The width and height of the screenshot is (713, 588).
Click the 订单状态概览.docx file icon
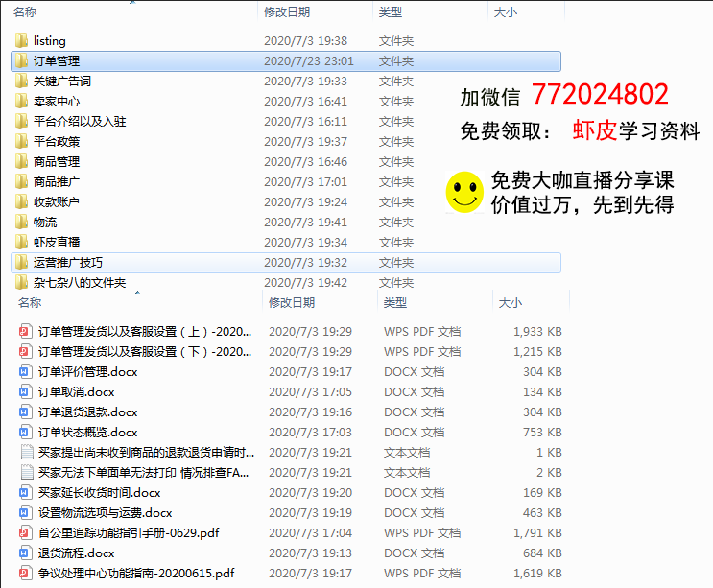click(x=26, y=433)
